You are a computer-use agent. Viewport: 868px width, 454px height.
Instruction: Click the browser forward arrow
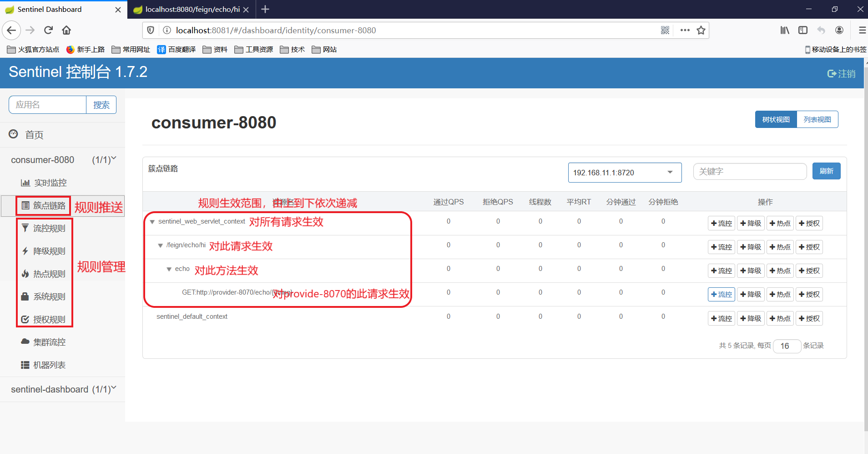(30, 31)
